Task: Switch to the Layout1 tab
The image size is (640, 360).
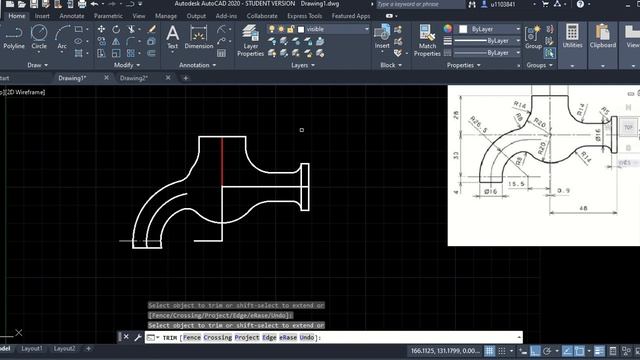Action: coord(32,349)
